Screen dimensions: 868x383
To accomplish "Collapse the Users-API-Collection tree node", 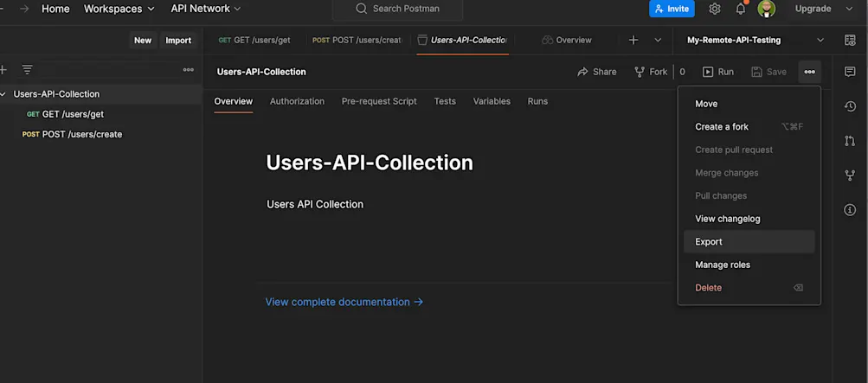I will point(3,94).
